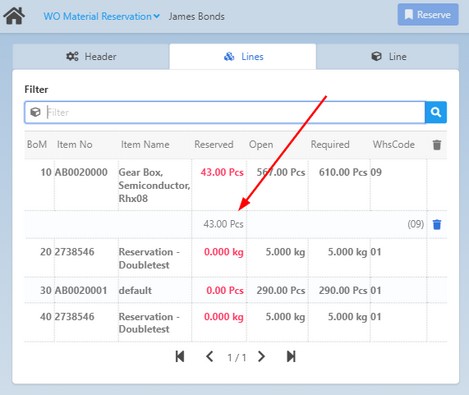This screenshot has width=469, height=395.
Task: Switch to the Line tab
Action: tap(388, 57)
